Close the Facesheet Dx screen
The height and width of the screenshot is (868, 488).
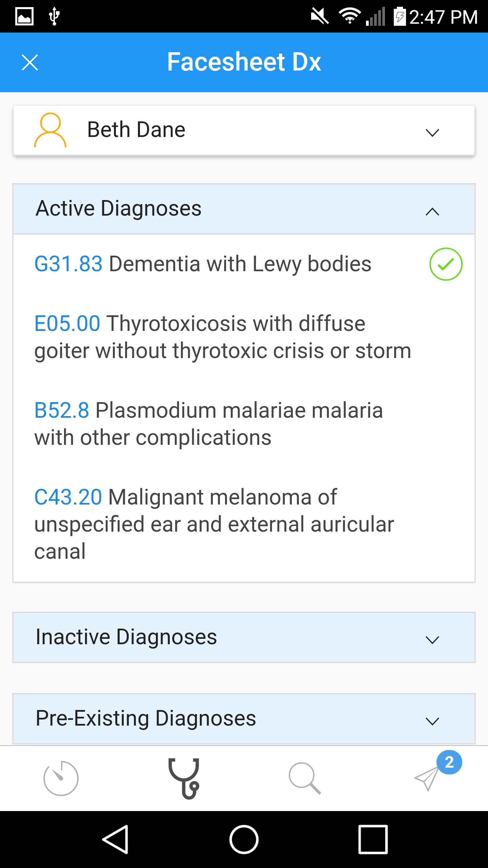click(x=30, y=62)
